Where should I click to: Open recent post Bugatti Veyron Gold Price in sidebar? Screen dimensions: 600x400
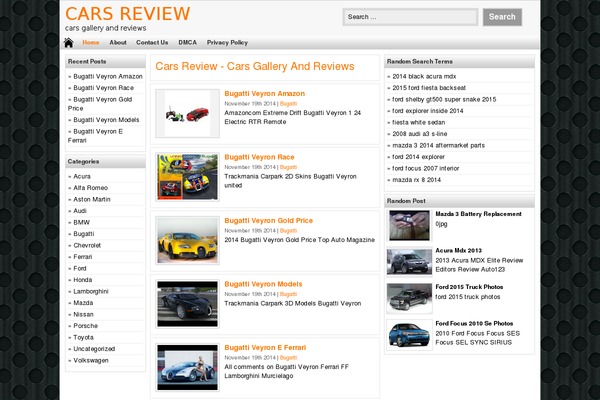point(100,104)
